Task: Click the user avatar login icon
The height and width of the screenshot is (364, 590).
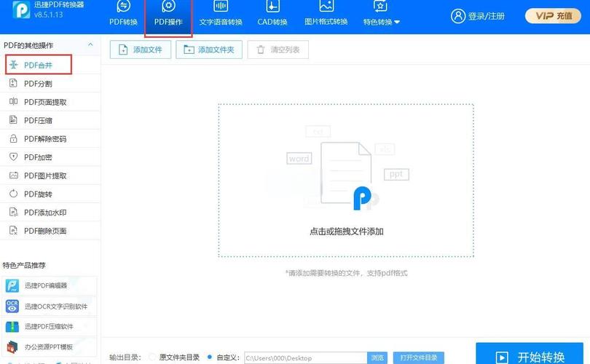Action: [x=458, y=16]
